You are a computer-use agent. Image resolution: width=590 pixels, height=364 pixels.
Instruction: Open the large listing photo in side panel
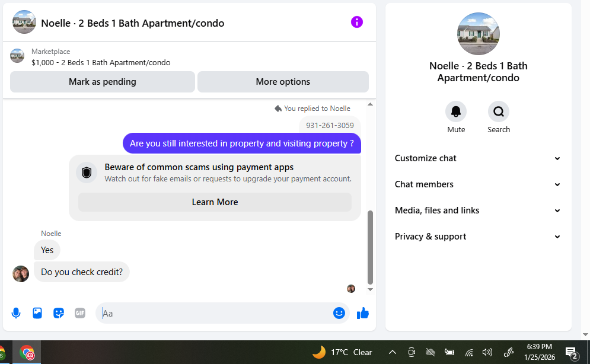point(479,34)
